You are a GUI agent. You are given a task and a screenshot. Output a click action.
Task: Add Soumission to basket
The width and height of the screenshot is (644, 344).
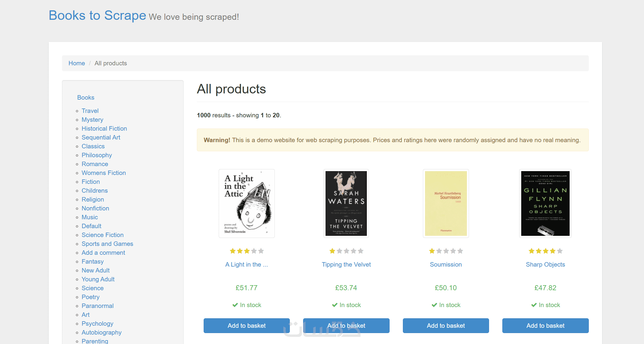click(446, 325)
